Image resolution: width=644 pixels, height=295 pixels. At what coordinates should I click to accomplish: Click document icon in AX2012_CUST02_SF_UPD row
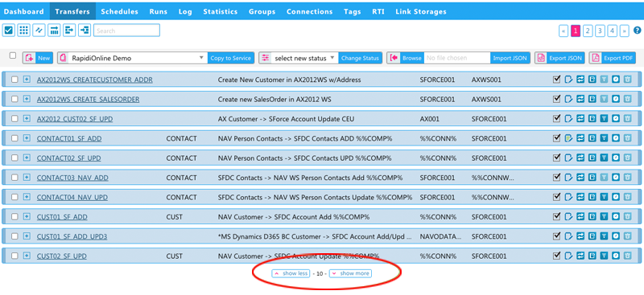592,119
